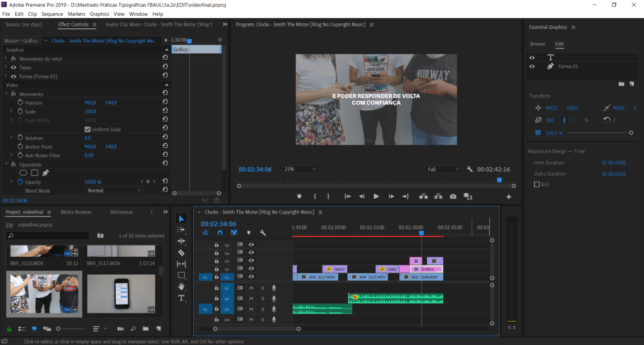Select the Ripple Edit tool

182,241
